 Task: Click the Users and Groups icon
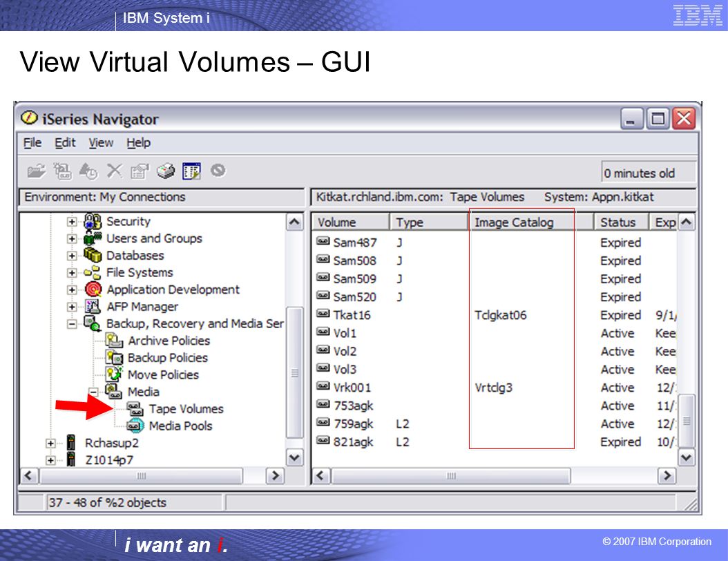pyautogui.click(x=93, y=238)
